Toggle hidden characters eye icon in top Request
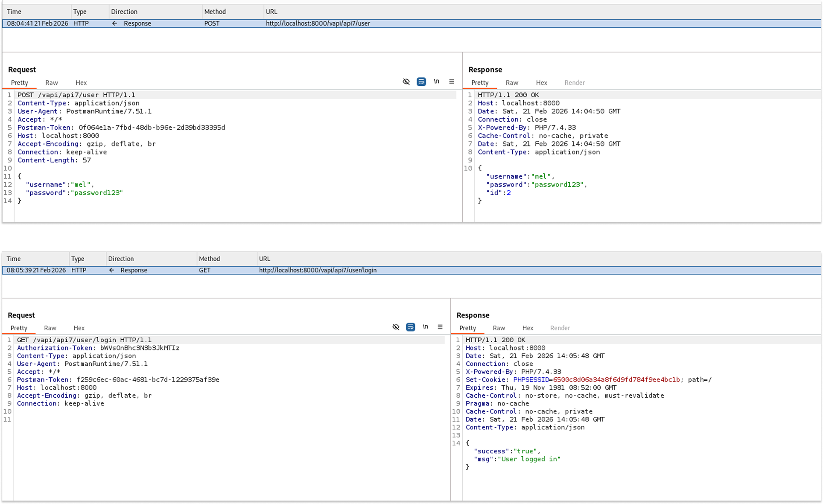This screenshot has height=504, width=823. click(406, 82)
